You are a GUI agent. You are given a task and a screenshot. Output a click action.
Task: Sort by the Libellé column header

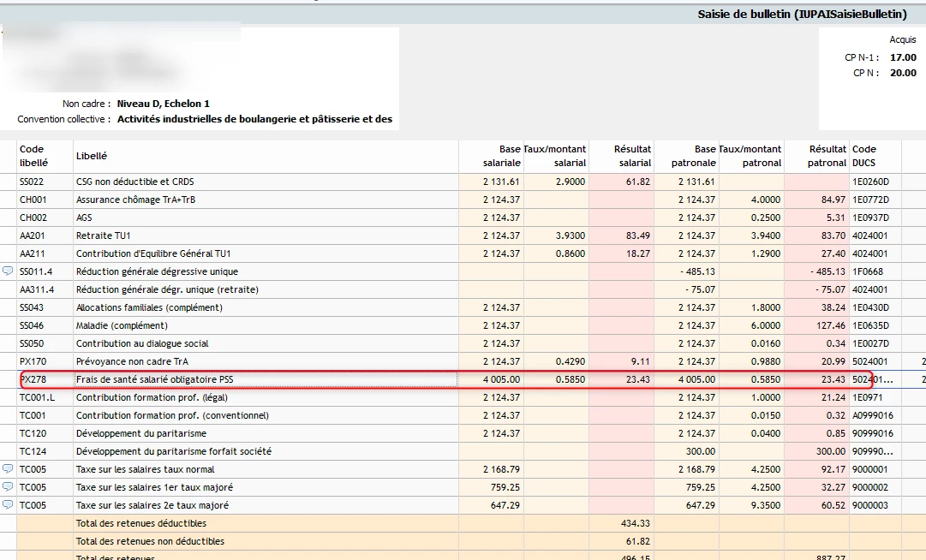click(92, 156)
